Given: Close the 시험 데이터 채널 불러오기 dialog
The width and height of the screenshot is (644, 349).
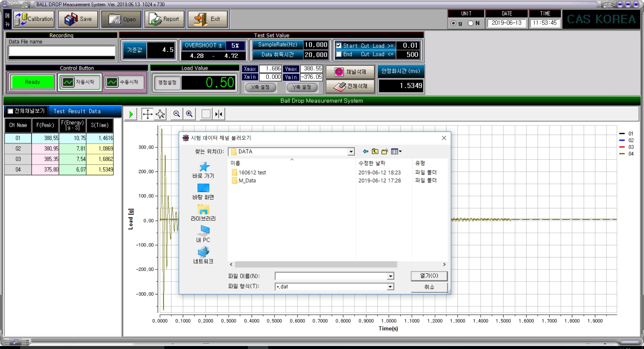Looking at the screenshot, I should tap(444, 138).
